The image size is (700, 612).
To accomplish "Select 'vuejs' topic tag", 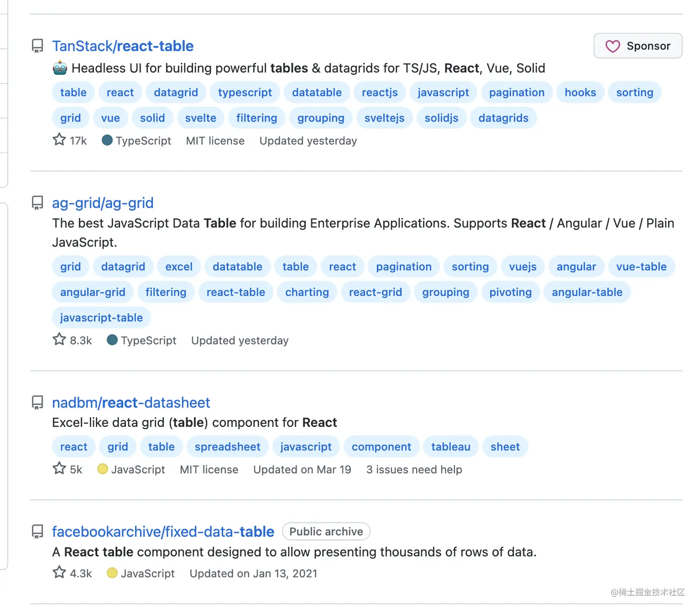I will tap(523, 266).
